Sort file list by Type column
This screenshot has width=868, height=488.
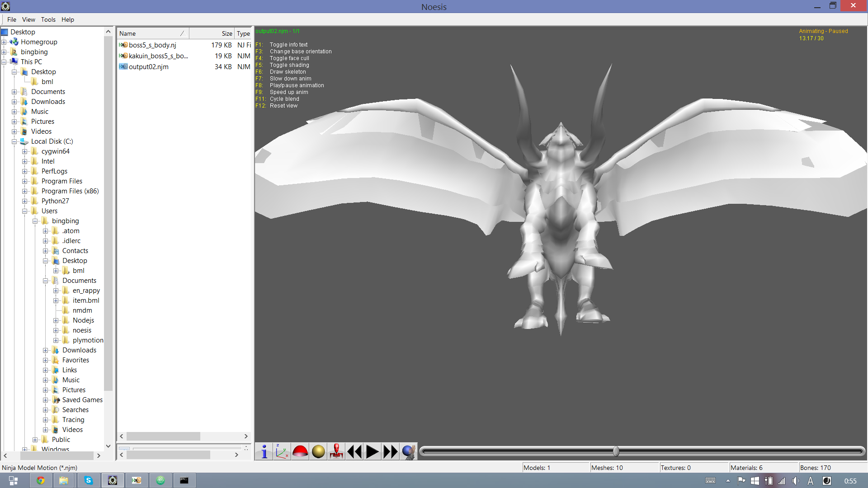coord(243,33)
